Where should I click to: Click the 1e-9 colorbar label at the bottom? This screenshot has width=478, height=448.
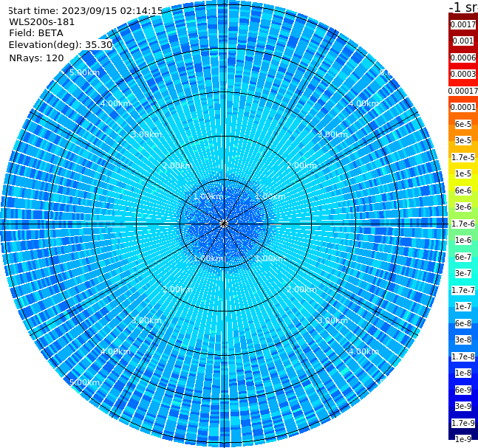click(x=463, y=439)
